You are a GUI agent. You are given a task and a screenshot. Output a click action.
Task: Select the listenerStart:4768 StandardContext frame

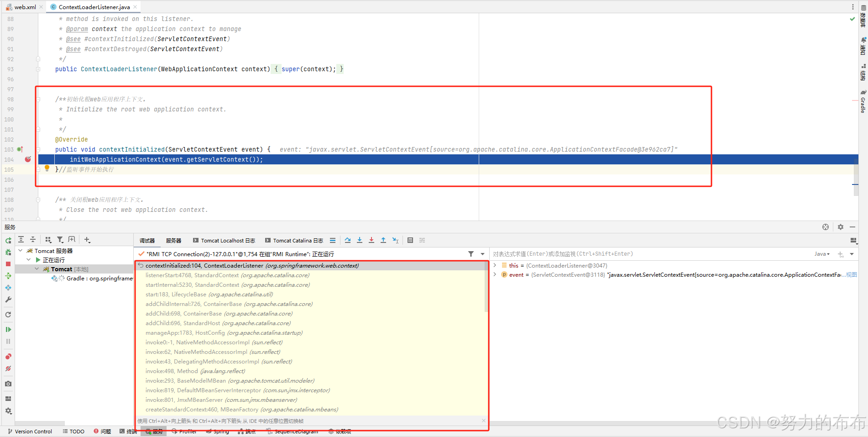click(x=227, y=275)
